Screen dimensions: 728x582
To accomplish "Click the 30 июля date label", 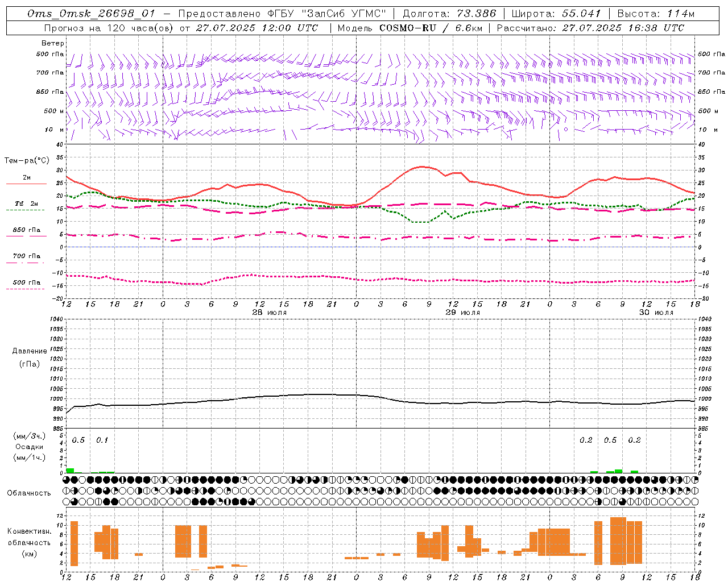I will (656, 313).
